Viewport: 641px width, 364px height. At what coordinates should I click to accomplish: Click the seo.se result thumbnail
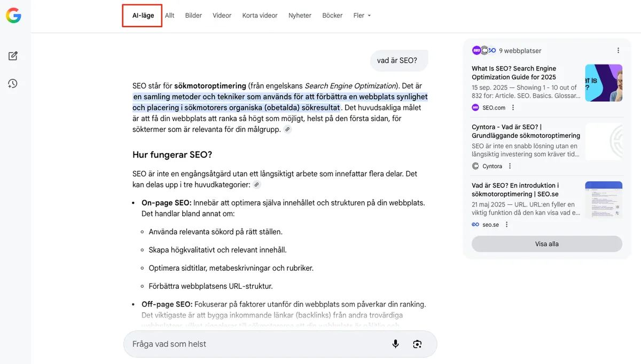[604, 200]
